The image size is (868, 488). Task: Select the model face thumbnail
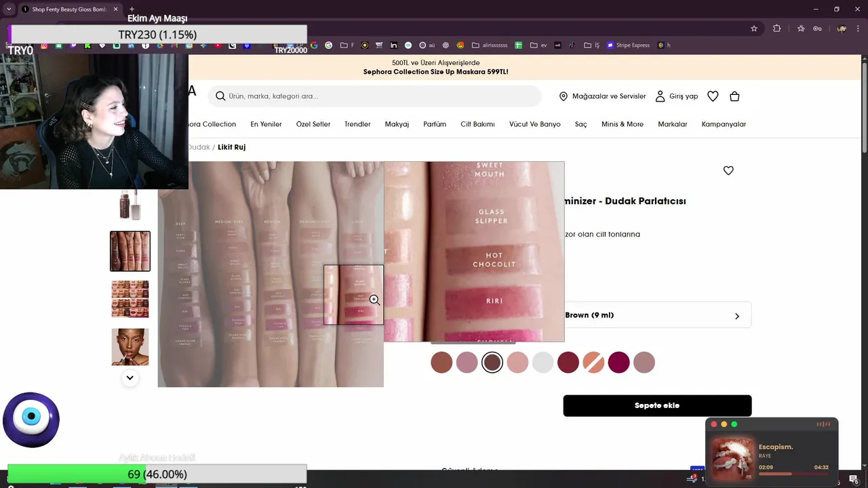[x=130, y=347]
